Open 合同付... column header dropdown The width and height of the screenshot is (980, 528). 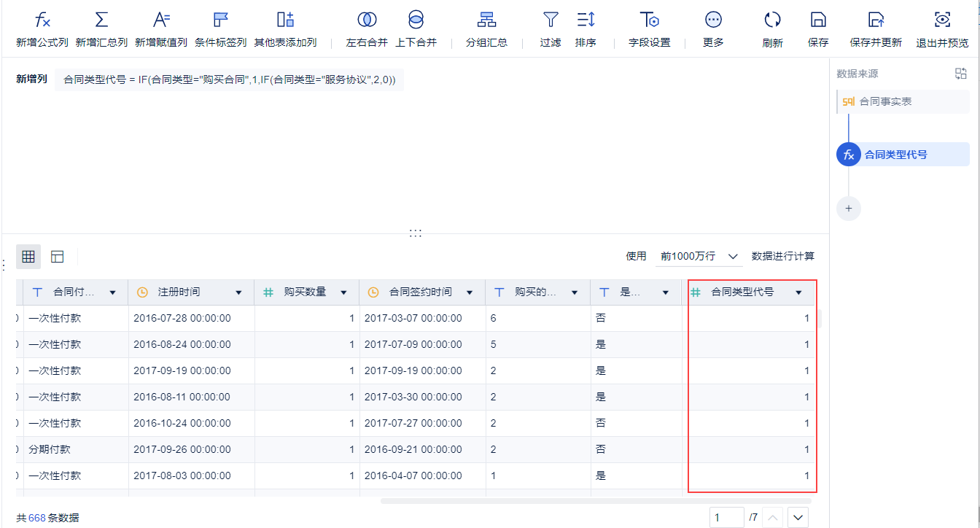click(x=112, y=292)
